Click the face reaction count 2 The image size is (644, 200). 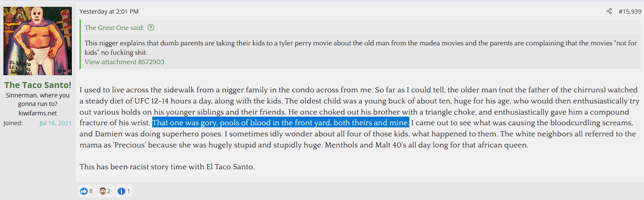click(109, 191)
